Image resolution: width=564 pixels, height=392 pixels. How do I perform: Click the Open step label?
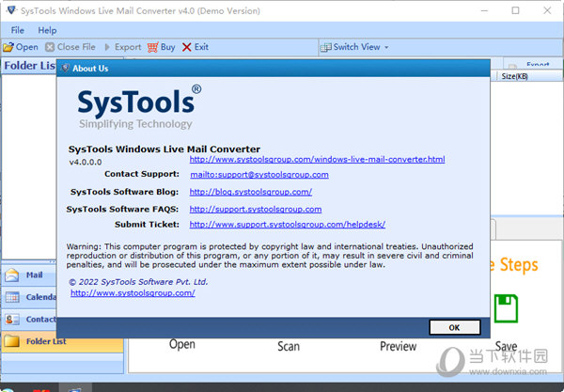coord(182,345)
